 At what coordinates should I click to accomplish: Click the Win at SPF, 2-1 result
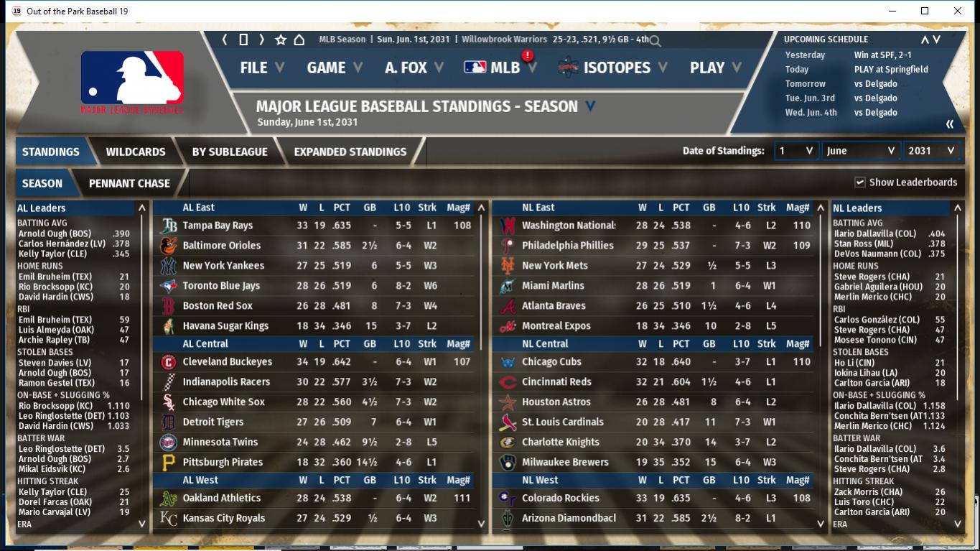coord(883,55)
